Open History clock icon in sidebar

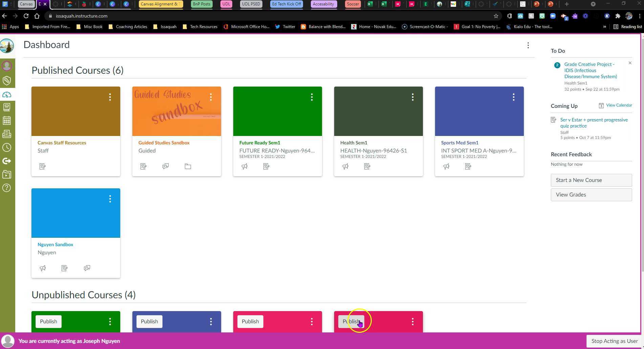click(7, 148)
